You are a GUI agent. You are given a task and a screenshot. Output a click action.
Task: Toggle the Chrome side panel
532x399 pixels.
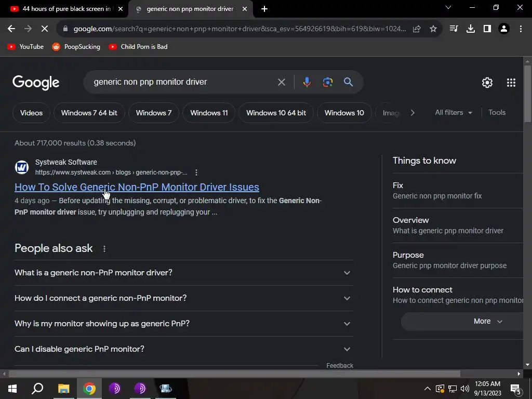click(487, 29)
